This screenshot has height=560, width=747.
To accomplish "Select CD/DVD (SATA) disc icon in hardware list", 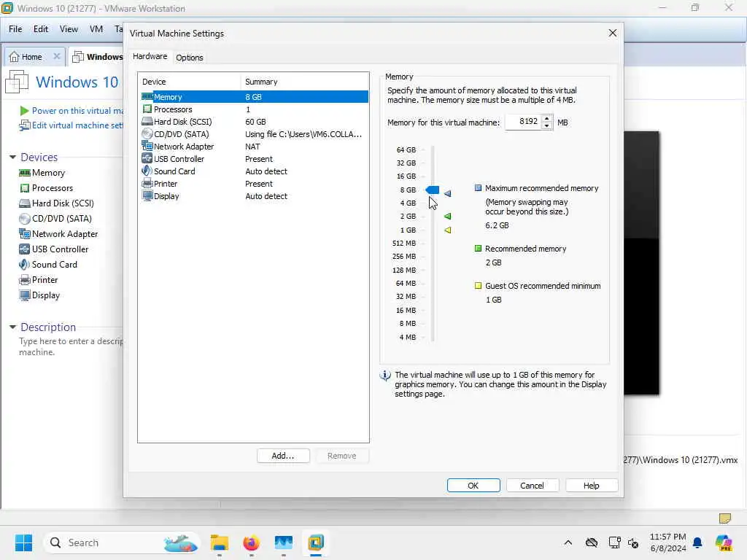I will 147,134.
